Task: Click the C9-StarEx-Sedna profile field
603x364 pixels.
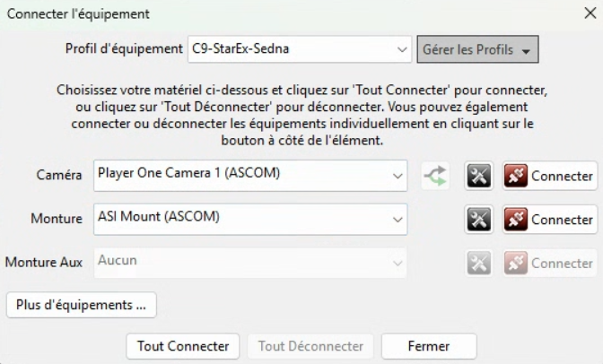Action: [287, 49]
